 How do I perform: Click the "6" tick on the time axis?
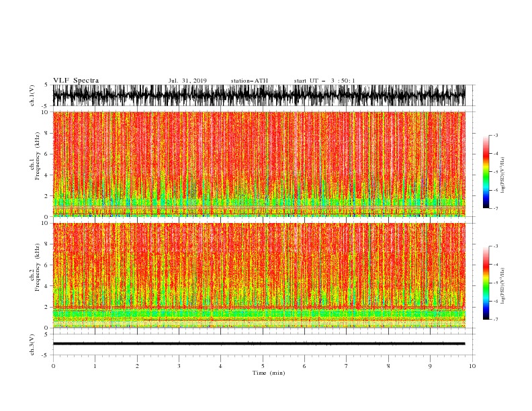pyautogui.click(x=304, y=366)
